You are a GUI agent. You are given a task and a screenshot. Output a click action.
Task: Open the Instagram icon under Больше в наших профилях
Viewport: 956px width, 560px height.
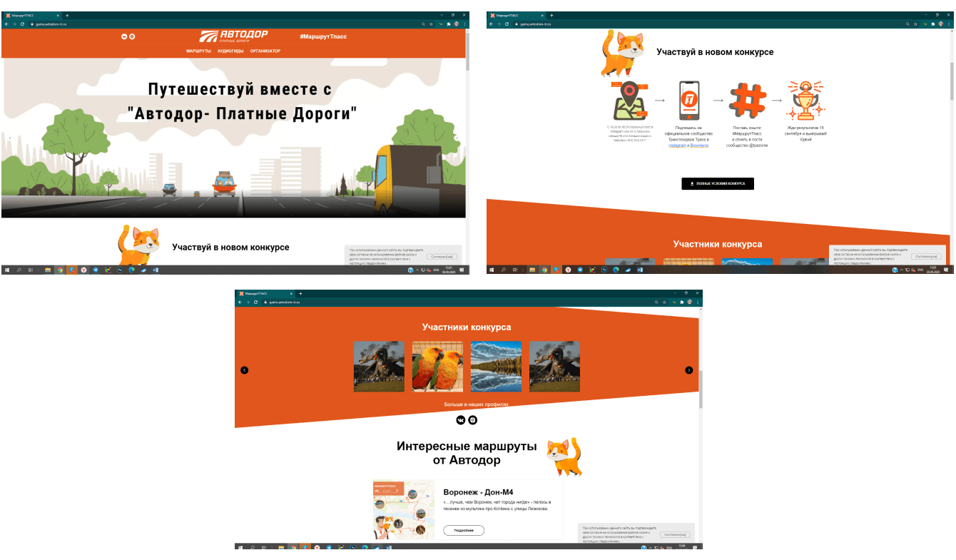(x=472, y=420)
